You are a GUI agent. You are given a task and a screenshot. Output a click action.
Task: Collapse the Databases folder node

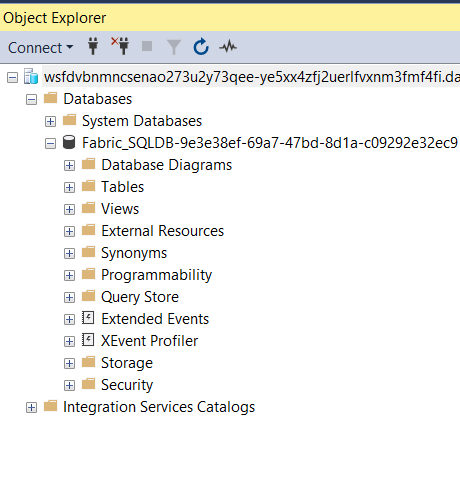[31, 99]
